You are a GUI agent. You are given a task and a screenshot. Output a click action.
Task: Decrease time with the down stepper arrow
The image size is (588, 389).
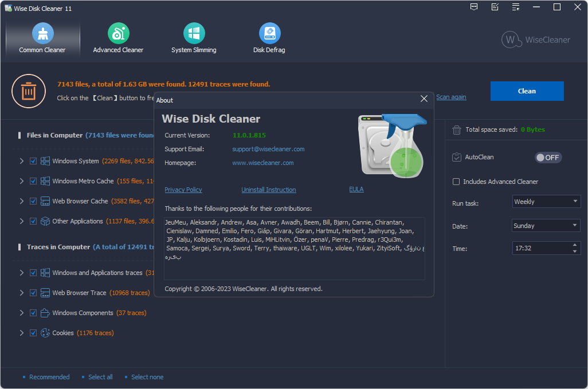[x=575, y=252]
